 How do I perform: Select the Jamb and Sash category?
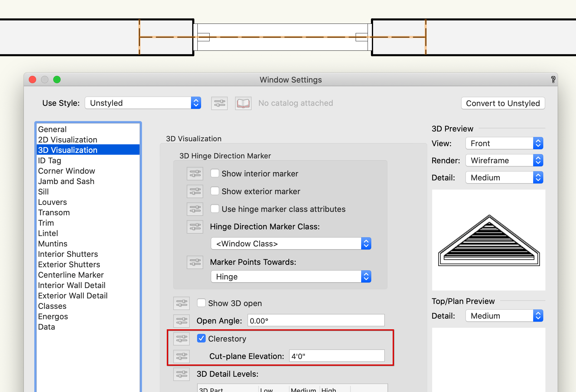(x=66, y=181)
